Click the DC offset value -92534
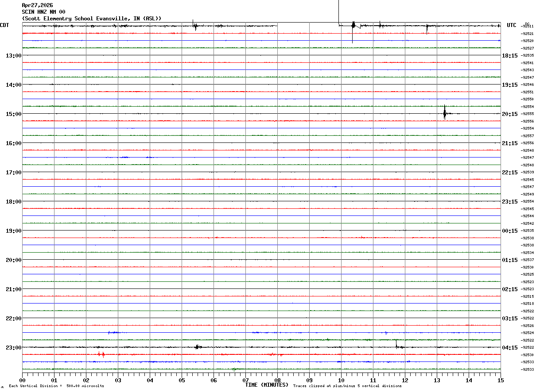Viewport: 536px width, 392px height. tap(527, 252)
